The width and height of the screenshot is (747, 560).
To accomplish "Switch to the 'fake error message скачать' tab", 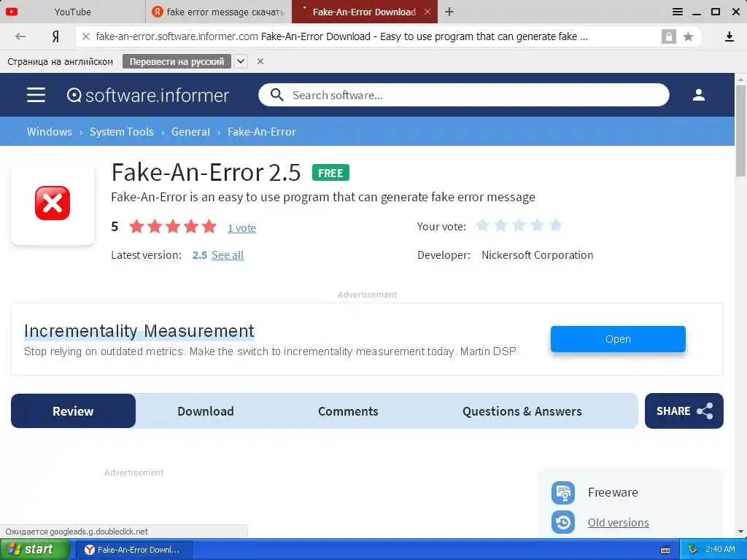I will (219, 12).
